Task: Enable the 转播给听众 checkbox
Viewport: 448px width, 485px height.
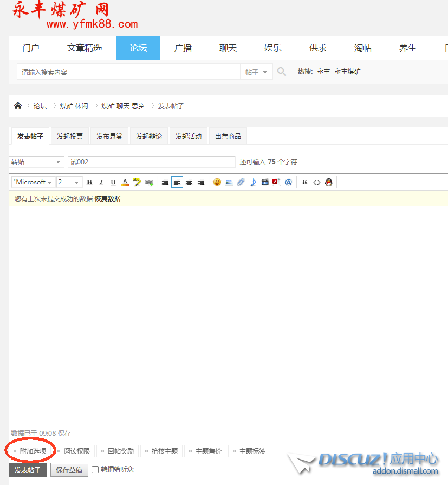Action: [95, 469]
